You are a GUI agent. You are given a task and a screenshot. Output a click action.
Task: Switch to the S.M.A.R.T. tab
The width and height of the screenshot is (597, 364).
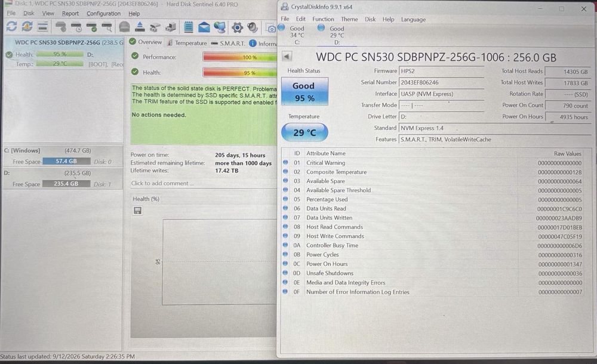[x=228, y=44]
